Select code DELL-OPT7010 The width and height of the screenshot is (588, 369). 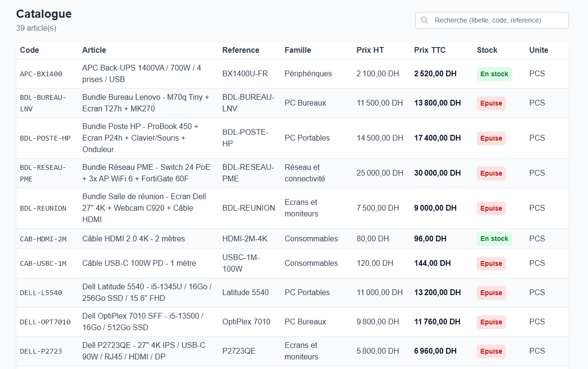45,322
